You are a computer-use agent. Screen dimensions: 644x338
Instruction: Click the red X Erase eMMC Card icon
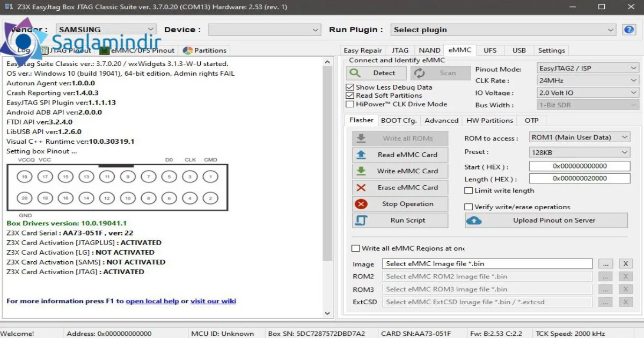coord(361,188)
